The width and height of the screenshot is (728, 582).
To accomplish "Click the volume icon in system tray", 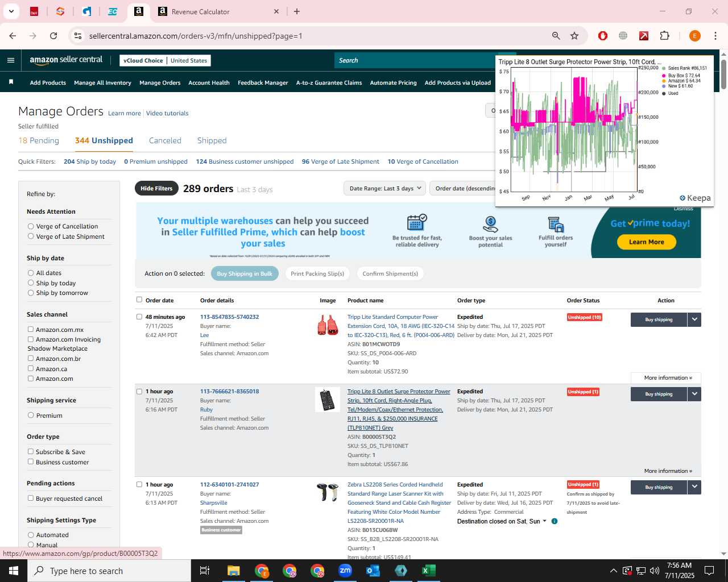I will [x=655, y=571].
